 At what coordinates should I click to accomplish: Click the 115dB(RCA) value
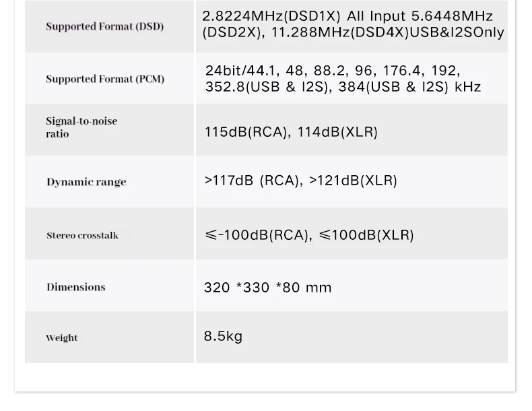coord(246,132)
